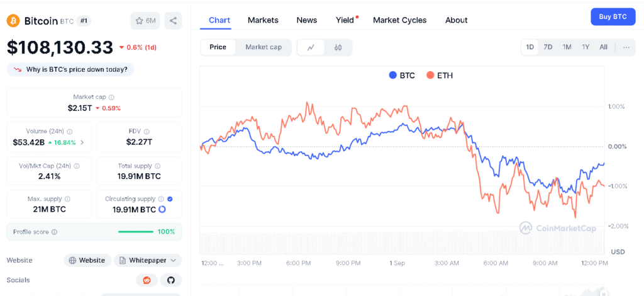Click the green Profile score progress bar

[136, 232]
